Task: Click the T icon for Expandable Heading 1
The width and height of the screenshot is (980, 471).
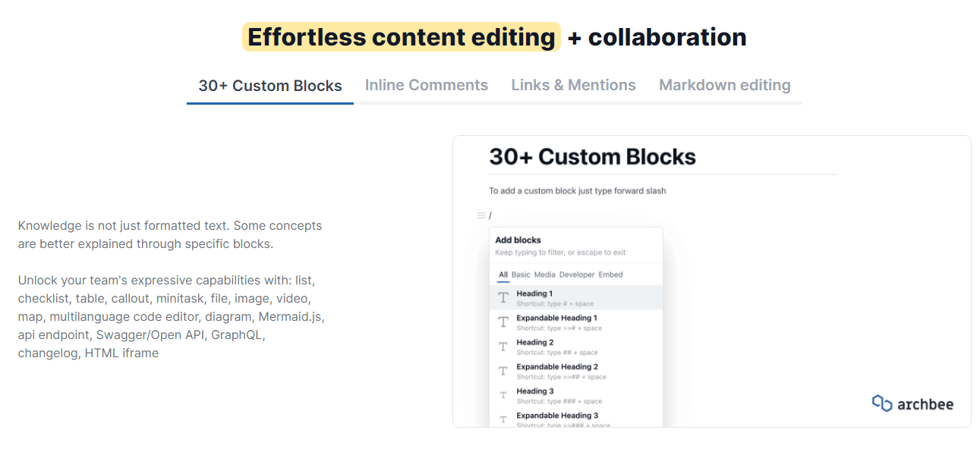Action: tap(503, 322)
